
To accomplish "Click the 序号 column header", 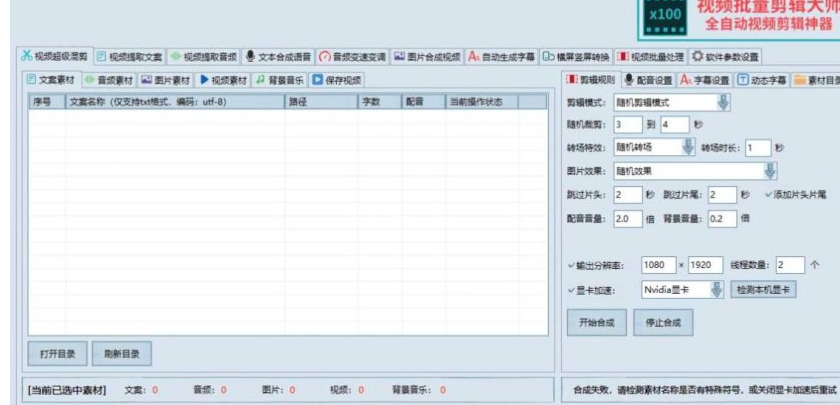I will [x=47, y=102].
